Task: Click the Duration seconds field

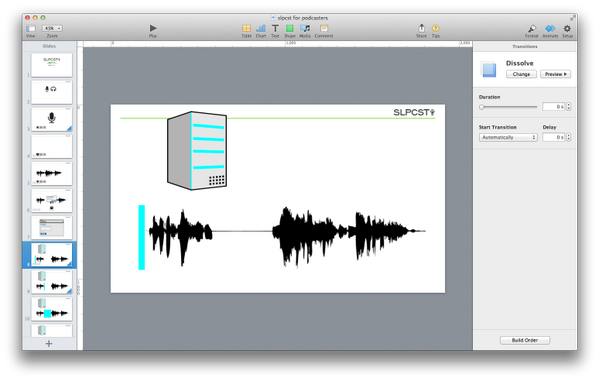Action: pos(554,107)
